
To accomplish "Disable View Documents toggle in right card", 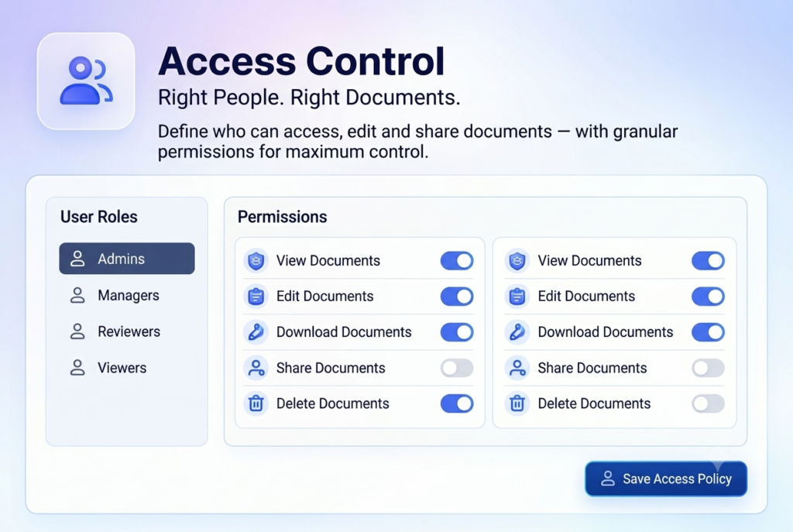I will (x=708, y=261).
